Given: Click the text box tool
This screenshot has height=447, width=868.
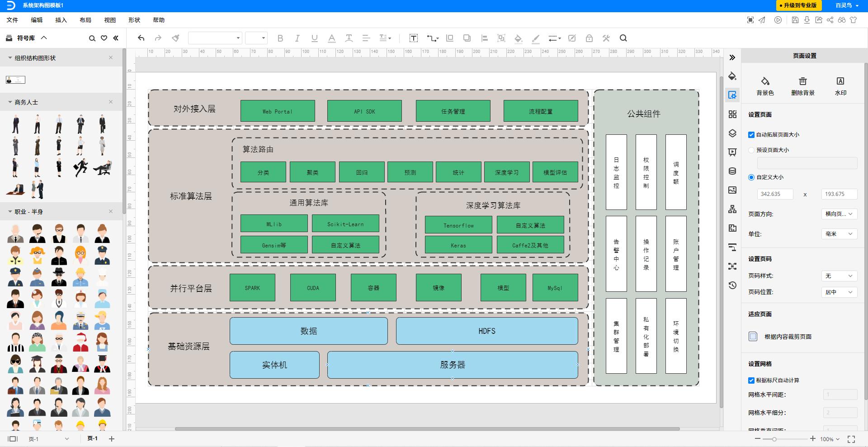Looking at the screenshot, I should coord(413,38).
